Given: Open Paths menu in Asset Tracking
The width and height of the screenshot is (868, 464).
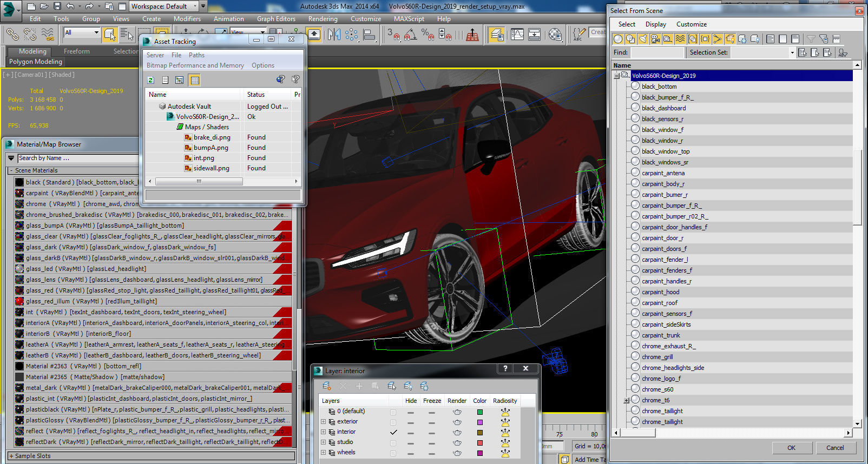Looking at the screenshot, I should (196, 55).
